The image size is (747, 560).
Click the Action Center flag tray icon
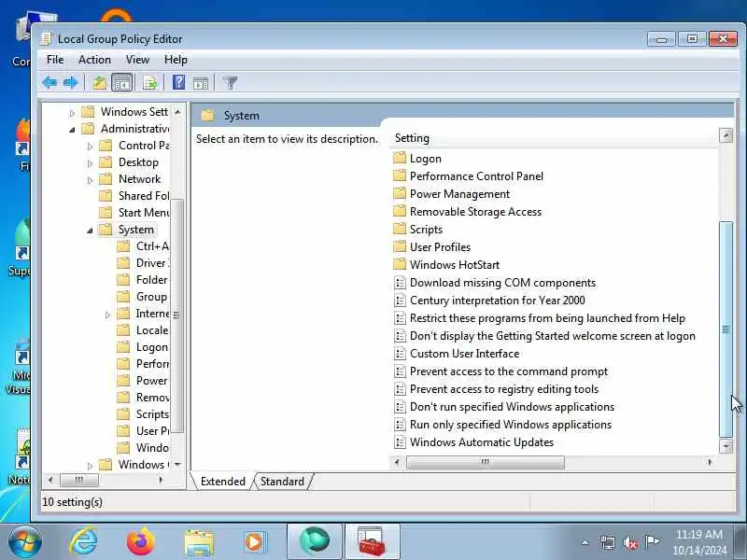click(x=651, y=541)
